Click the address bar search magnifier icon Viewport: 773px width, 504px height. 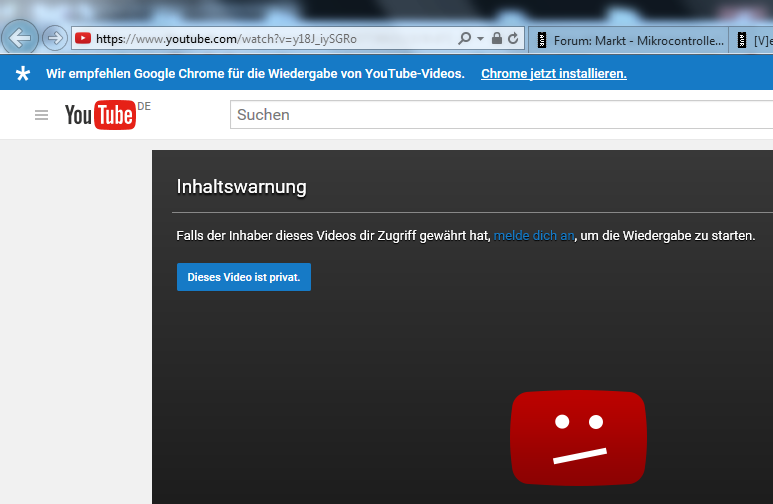464,38
